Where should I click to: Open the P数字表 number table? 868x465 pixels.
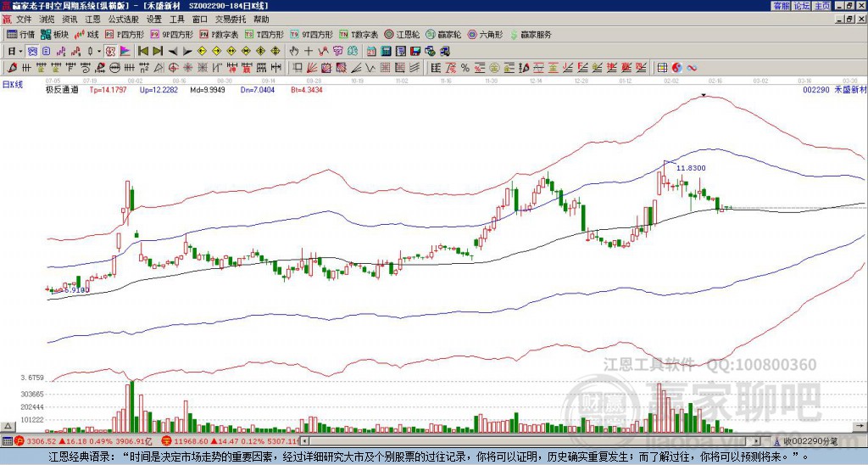point(220,34)
